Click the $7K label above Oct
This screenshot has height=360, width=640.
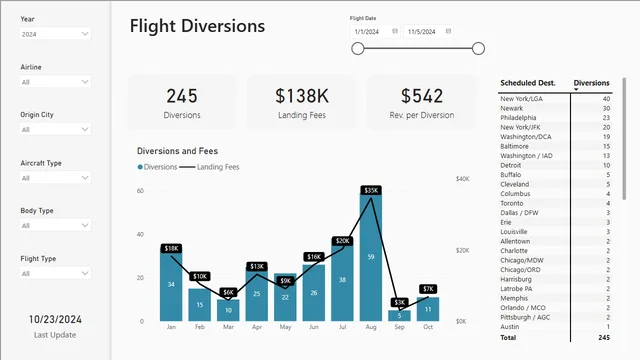428,289
